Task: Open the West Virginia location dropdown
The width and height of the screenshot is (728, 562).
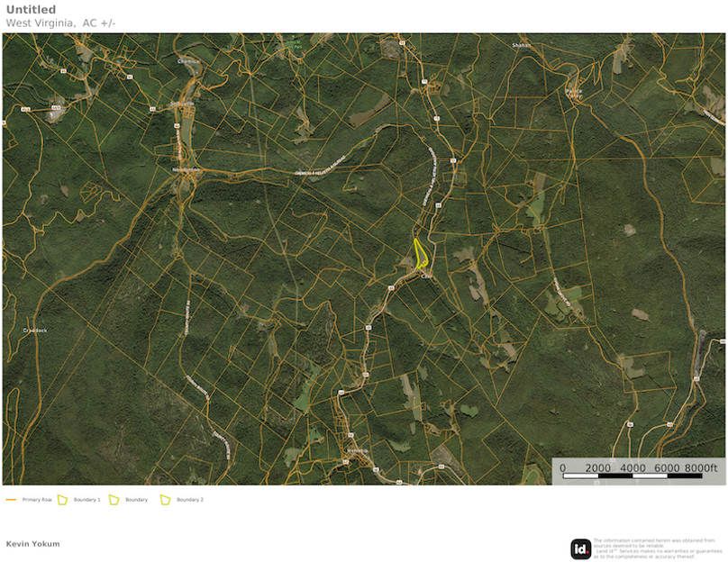Action: click(x=43, y=23)
